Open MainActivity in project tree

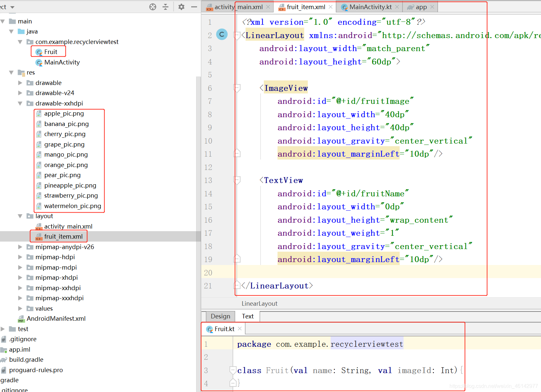62,62
